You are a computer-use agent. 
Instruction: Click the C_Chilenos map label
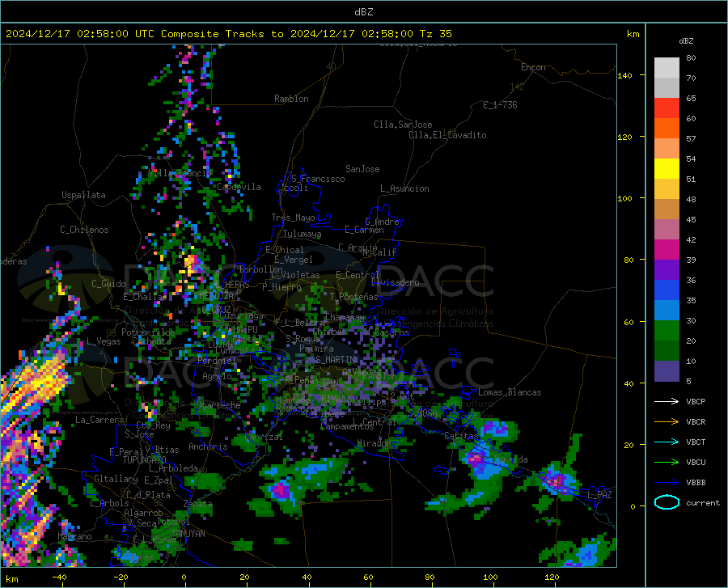(84, 230)
